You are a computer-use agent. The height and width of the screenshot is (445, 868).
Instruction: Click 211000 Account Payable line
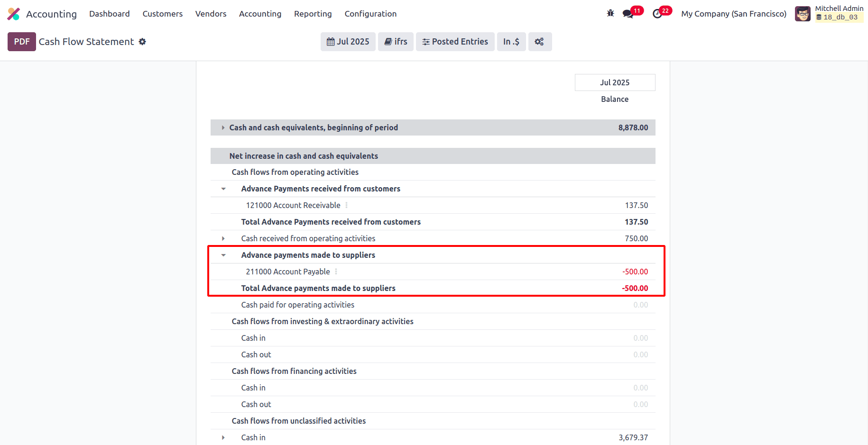point(288,272)
